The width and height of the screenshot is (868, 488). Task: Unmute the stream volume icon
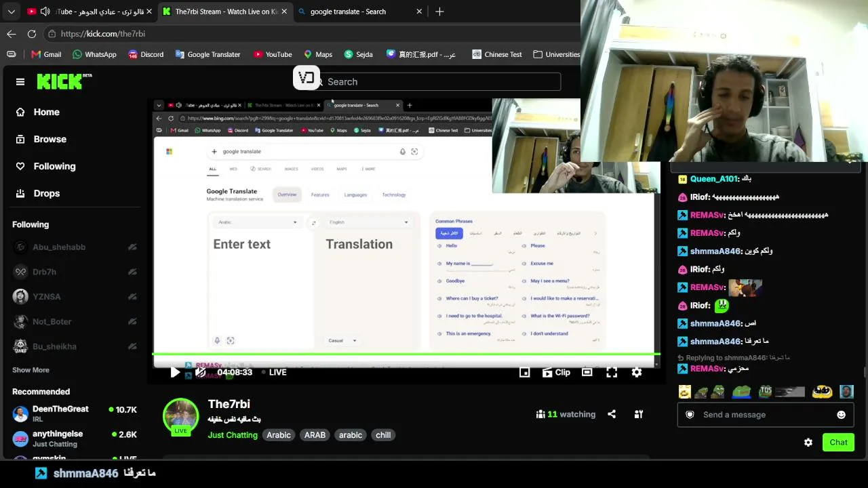[201, 372]
